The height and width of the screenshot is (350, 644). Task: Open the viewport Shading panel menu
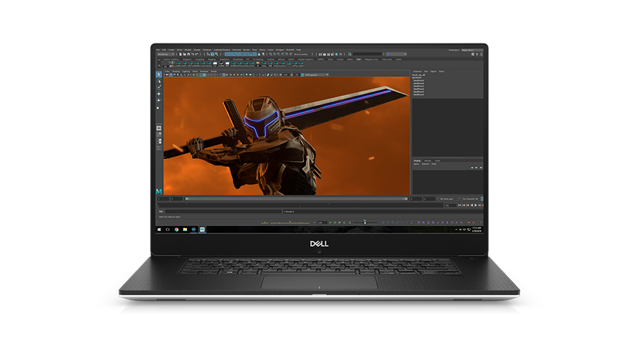(x=176, y=71)
